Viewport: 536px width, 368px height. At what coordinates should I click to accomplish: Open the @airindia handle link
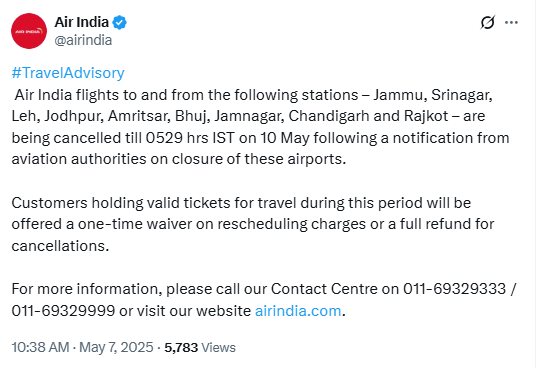tap(83, 40)
